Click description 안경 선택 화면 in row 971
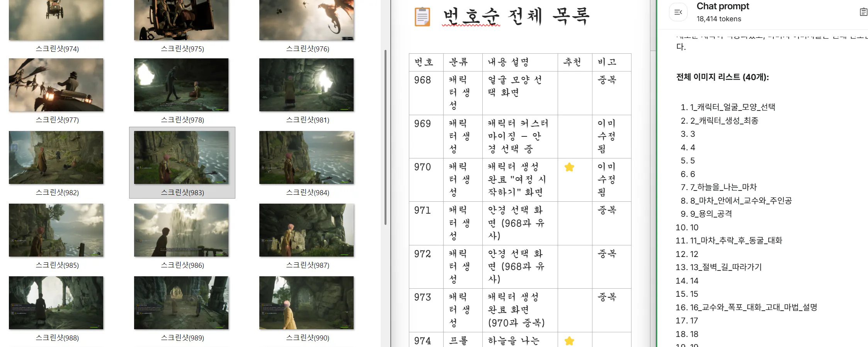 [516, 223]
